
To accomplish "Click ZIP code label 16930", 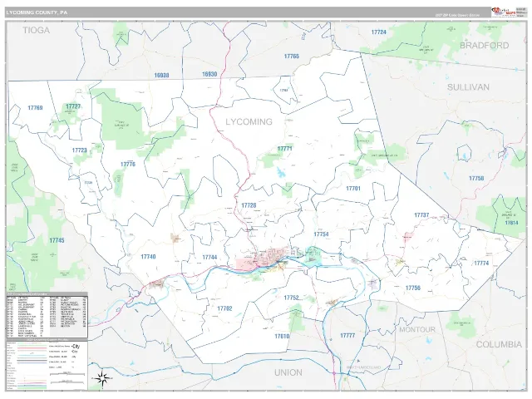I will (209, 74).
